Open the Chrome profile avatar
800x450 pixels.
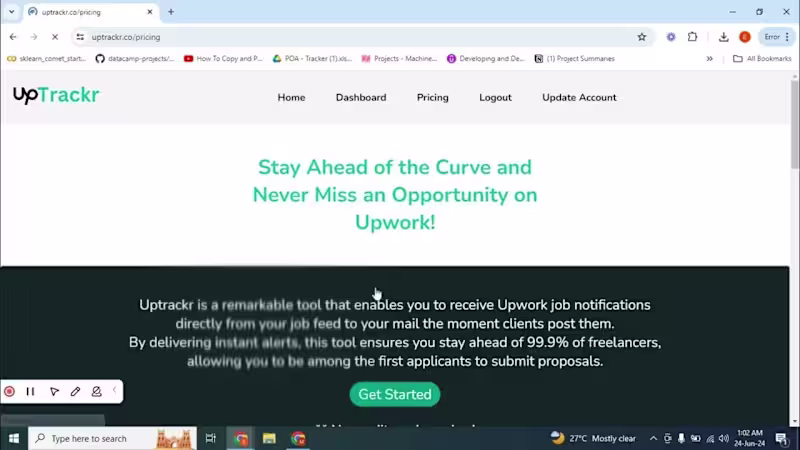tap(745, 37)
